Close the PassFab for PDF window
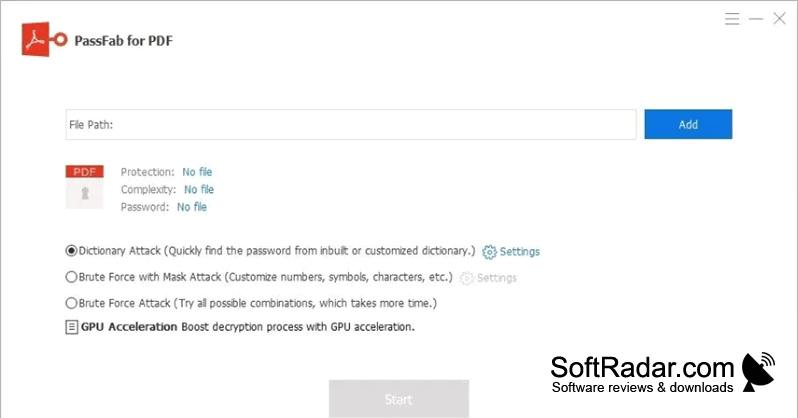 pos(779,19)
